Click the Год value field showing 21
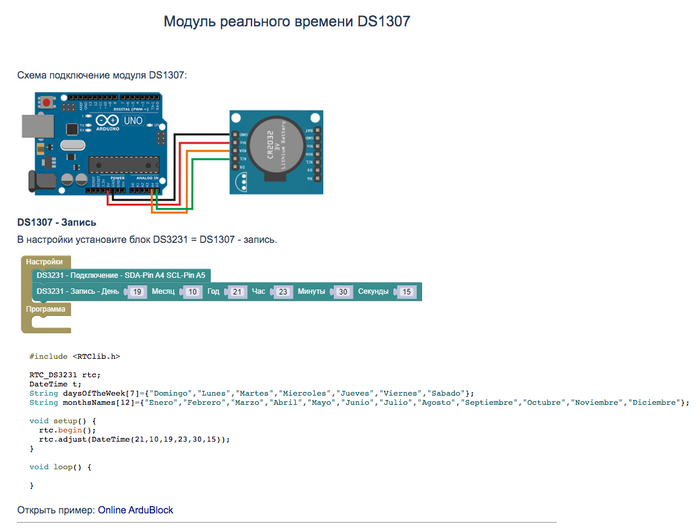This screenshot has width=700, height=530. point(237,291)
